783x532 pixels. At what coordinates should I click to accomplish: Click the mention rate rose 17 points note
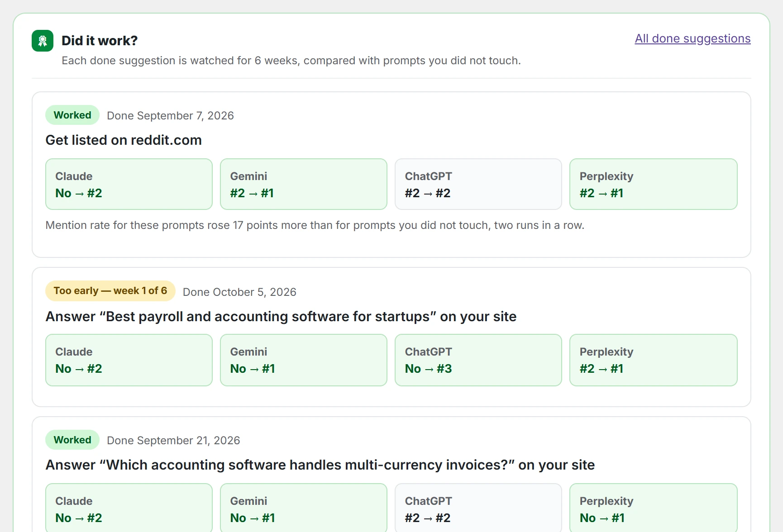tap(315, 225)
